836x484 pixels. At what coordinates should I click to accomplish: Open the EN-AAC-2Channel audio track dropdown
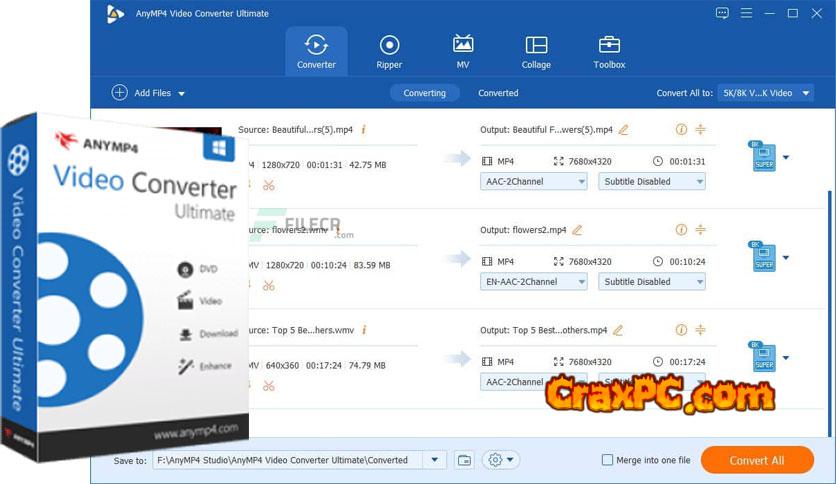point(533,282)
